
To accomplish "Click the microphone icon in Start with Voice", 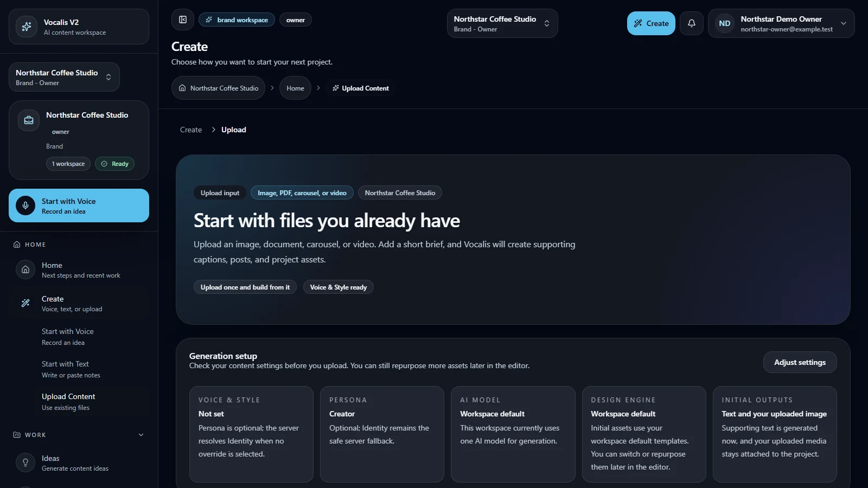I will (25, 206).
